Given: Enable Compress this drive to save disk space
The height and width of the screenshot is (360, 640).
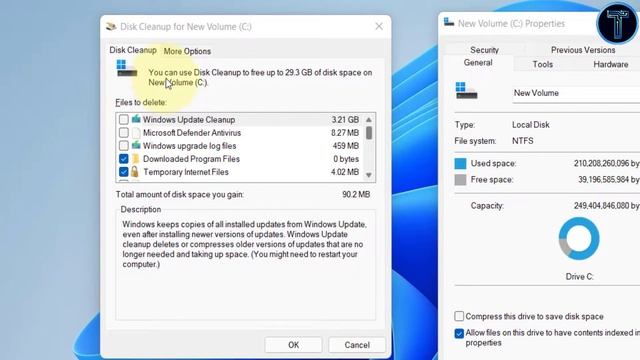Looking at the screenshot, I should click(459, 316).
